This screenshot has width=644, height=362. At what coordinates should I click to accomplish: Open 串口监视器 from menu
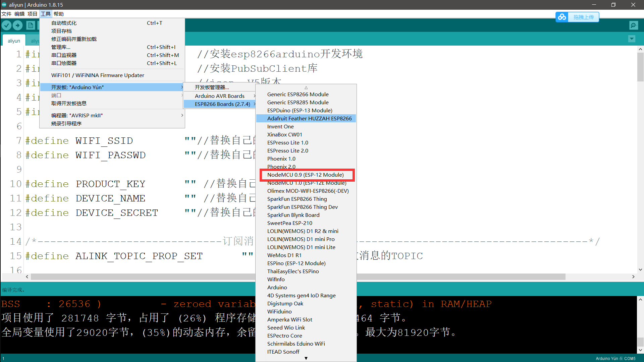112,55
